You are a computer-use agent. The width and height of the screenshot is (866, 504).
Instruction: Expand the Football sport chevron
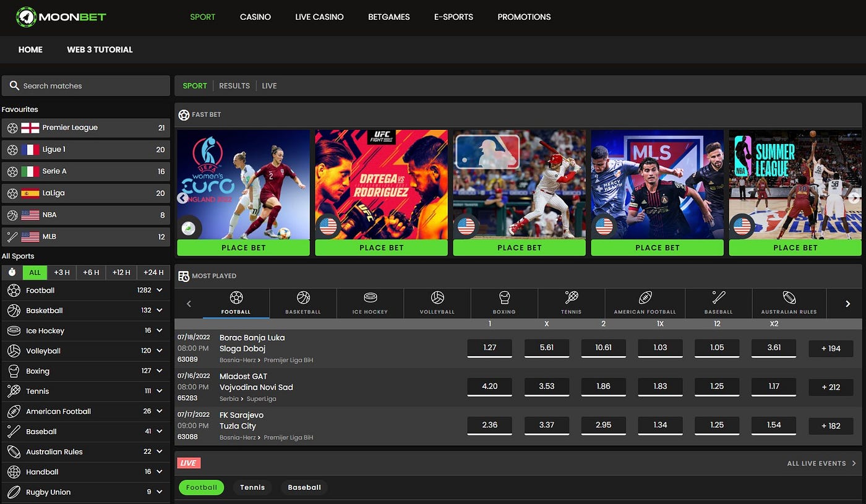click(160, 290)
